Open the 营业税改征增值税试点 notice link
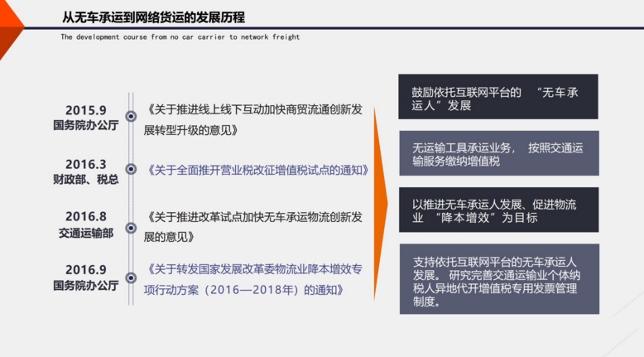 tap(257, 170)
